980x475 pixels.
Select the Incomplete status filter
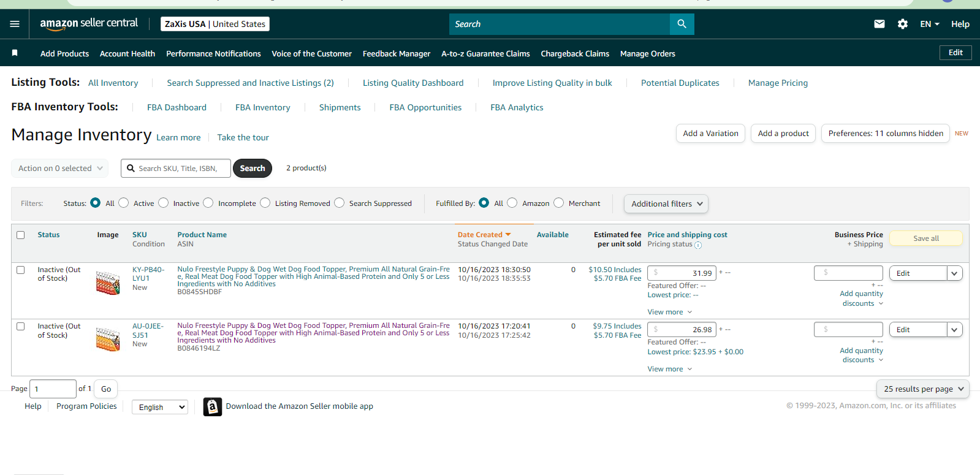(x=208, y=203)
